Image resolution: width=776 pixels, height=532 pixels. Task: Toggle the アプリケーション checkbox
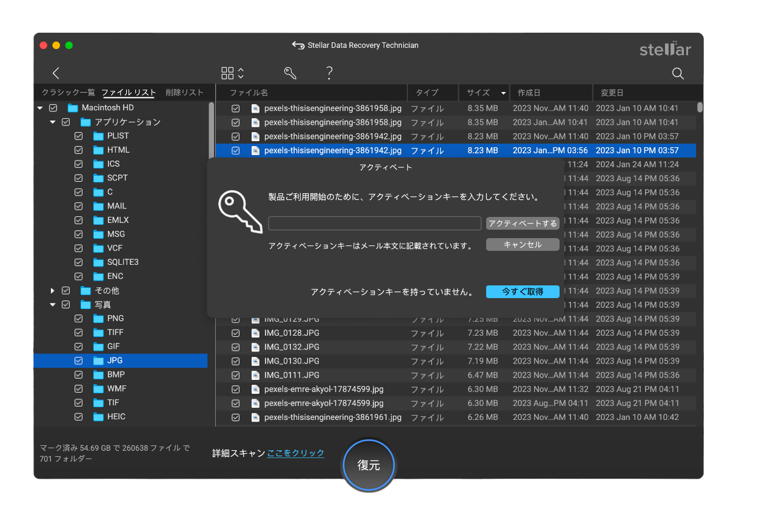tap(66, 122)
